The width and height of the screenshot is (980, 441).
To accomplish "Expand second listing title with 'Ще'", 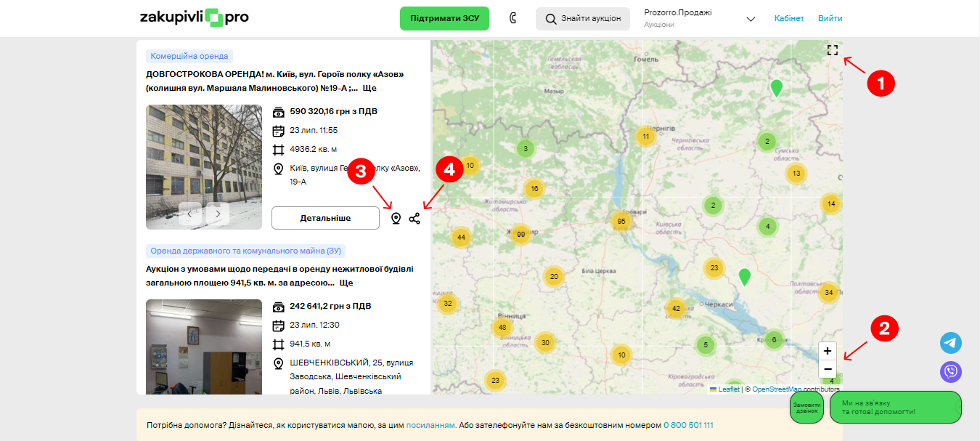I will point(346,283).
